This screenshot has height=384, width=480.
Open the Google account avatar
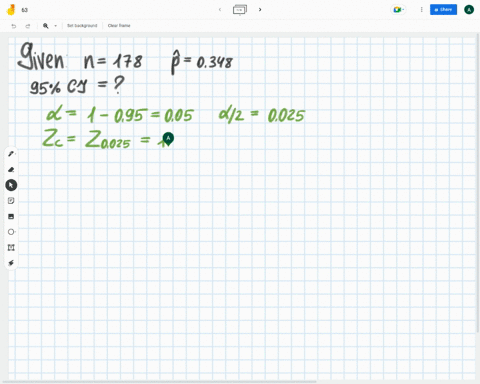[x=469, y=10]
